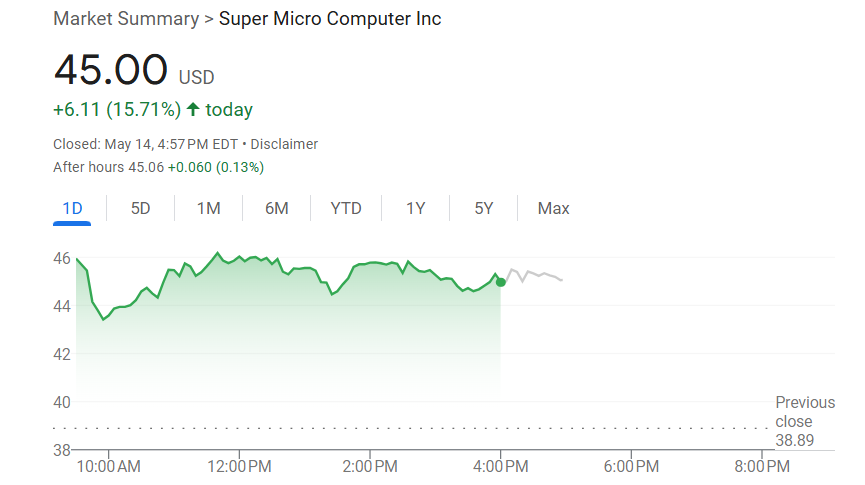This screenshot has height=485, width=865.
Task: Click the 45.00 USD price heading
Action: pos(134,70)
